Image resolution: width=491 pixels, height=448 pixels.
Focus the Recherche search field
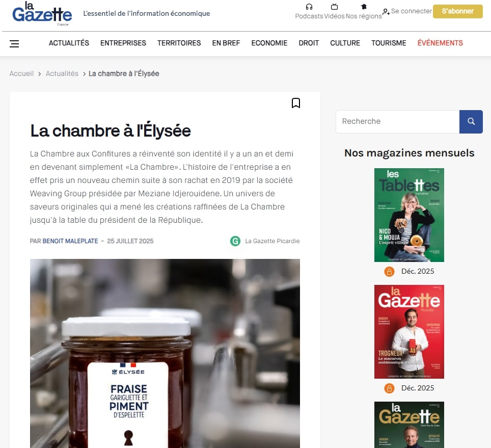pos(397,121)
